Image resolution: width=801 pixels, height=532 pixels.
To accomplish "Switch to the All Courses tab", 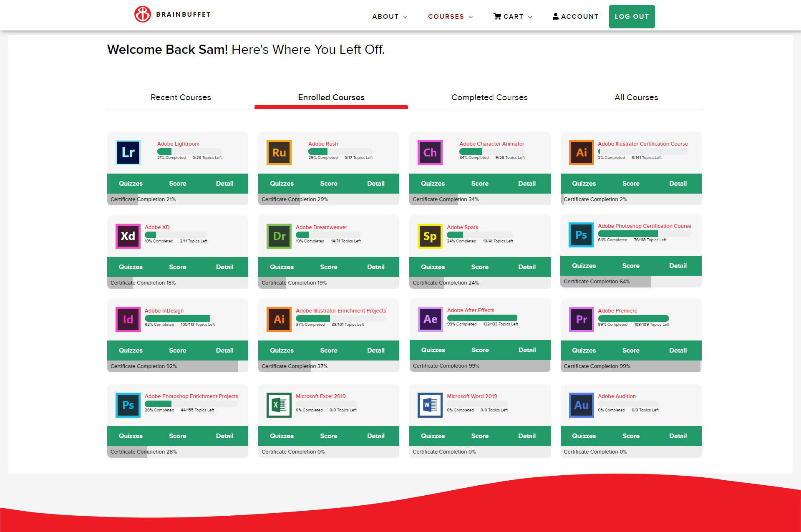I will click(x=636, y=97).
